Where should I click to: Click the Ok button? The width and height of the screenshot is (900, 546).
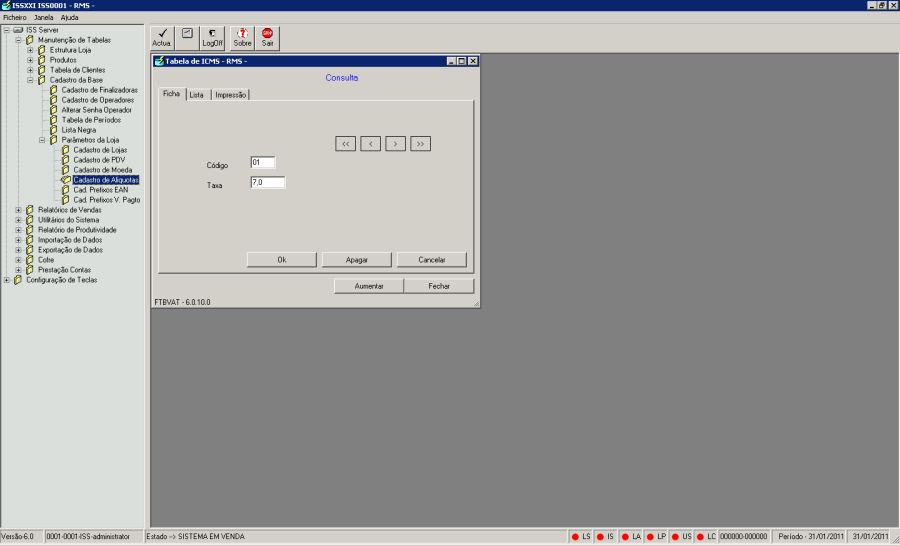coord(282,260)
